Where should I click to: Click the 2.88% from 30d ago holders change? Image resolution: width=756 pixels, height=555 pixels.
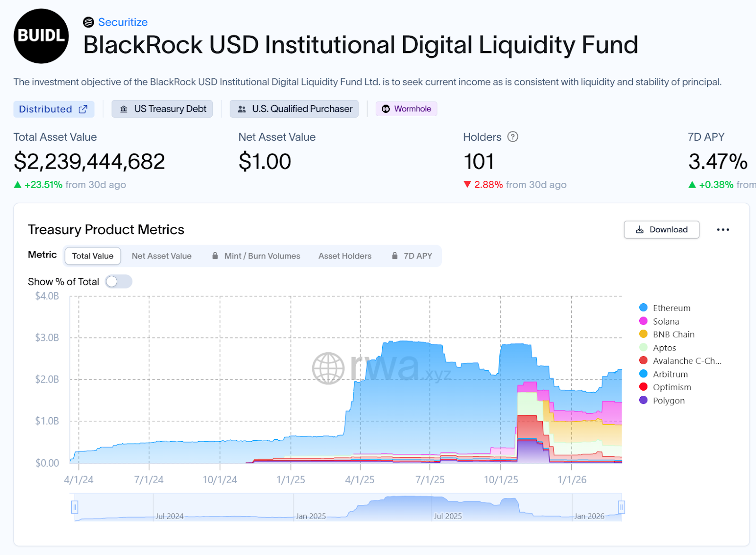pyautogui.click(x=515, y=185)
